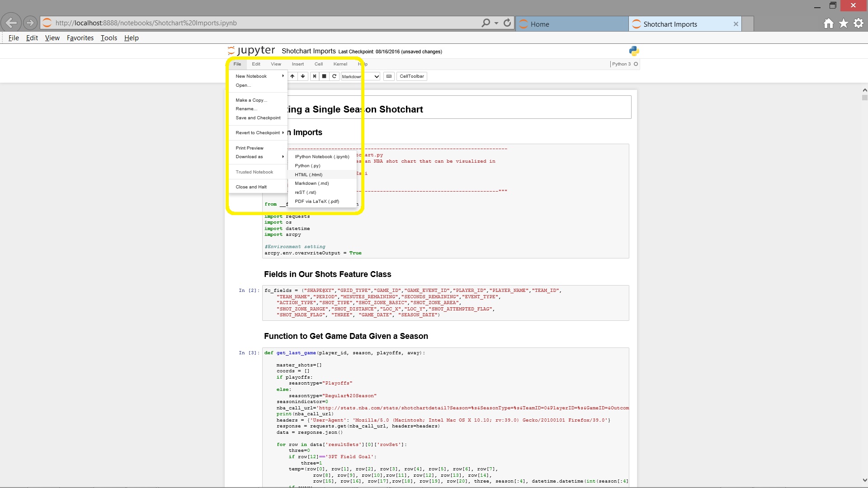Click the Fields in Our Shots Feature Class heading
The image size is (868, 488).
[327, 274]
